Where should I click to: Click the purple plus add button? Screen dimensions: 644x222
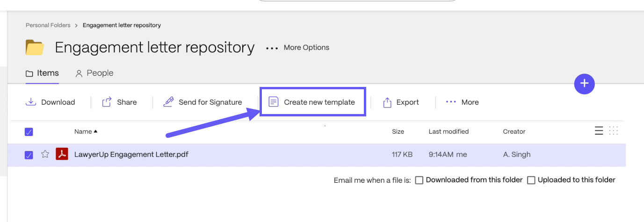pos(584,84)
